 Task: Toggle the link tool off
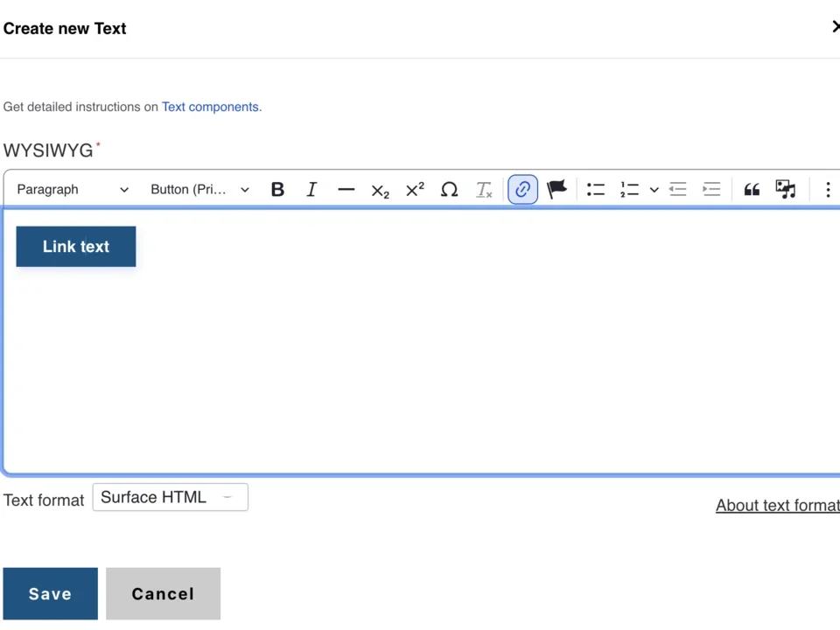pos(522,189)
